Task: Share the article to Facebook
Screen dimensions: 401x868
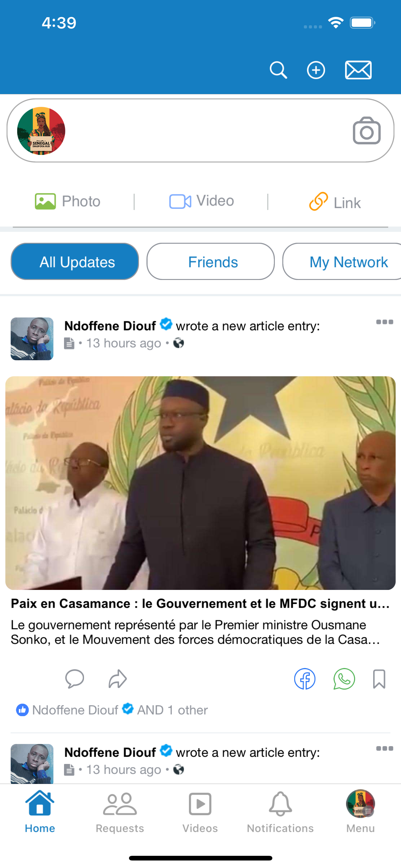Action: click(x=305, y=678)
